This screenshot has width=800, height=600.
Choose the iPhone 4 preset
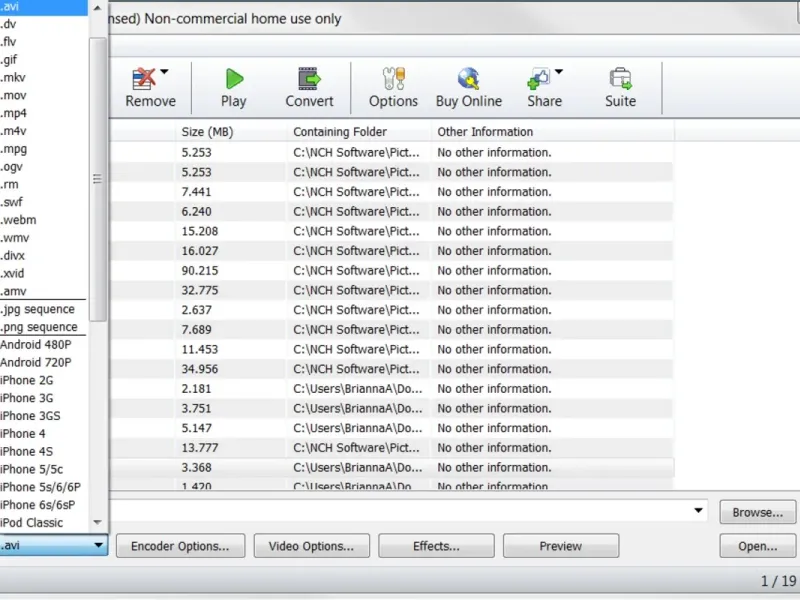coord(44,434)
